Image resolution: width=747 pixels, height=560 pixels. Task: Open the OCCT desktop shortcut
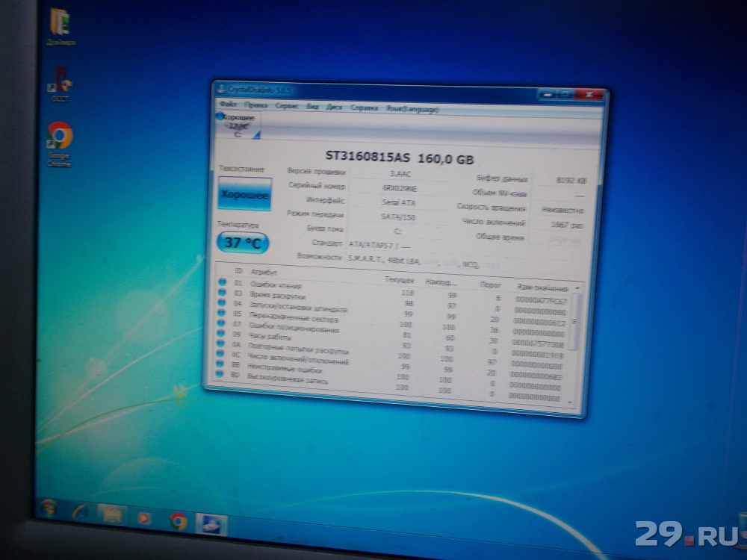(59, 79)
